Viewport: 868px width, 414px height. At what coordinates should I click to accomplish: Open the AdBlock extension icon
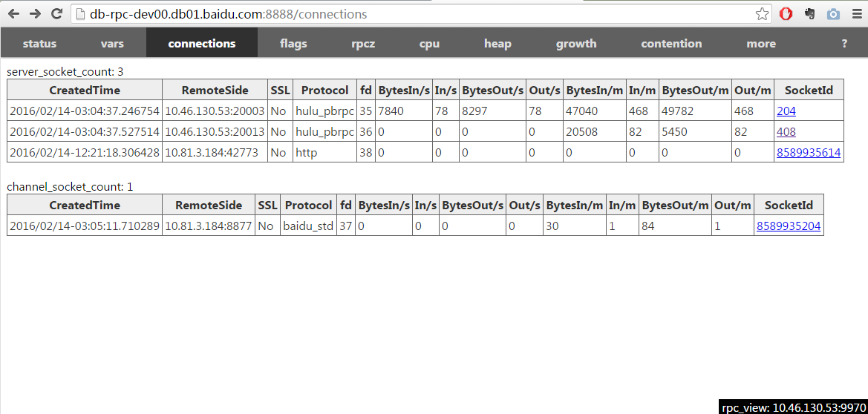[x=786, y=14]
